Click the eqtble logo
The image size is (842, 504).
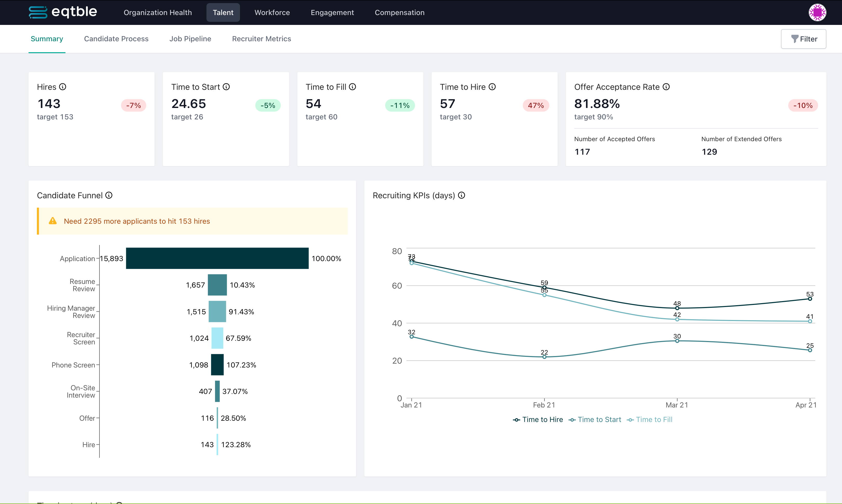63,12
